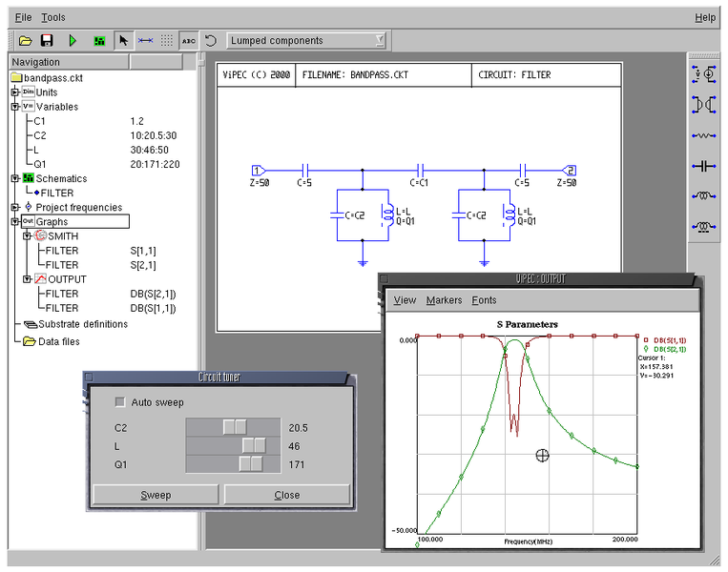
Task: Open the Help menu
Action: pos(705,17)
